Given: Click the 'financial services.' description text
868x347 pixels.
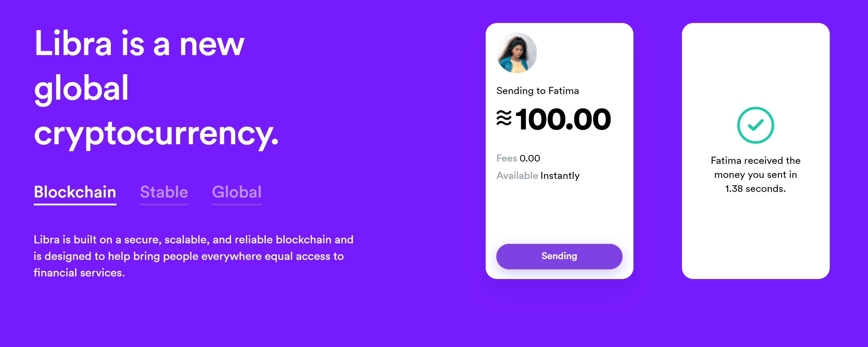Looking at the screenshot, I should [x=79, y=273].
